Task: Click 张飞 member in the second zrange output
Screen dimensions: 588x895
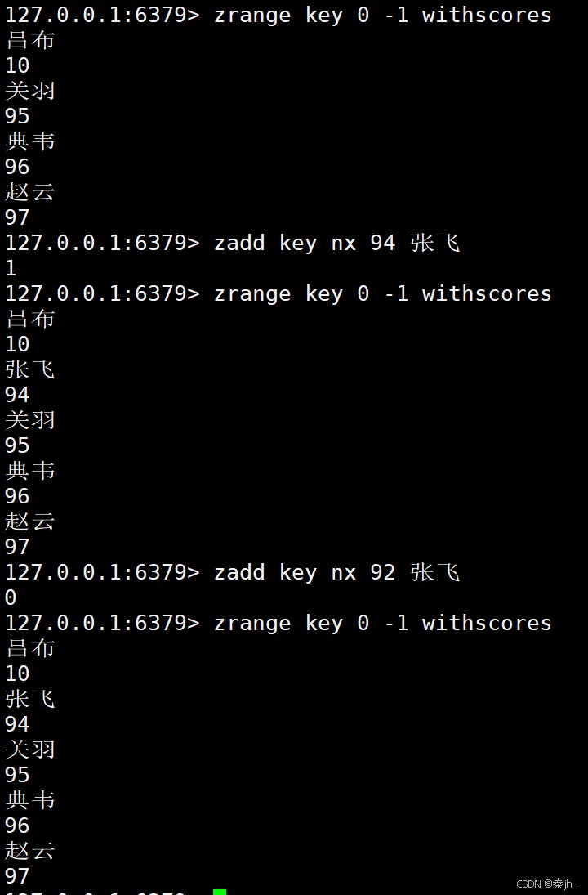Action: 30,369
